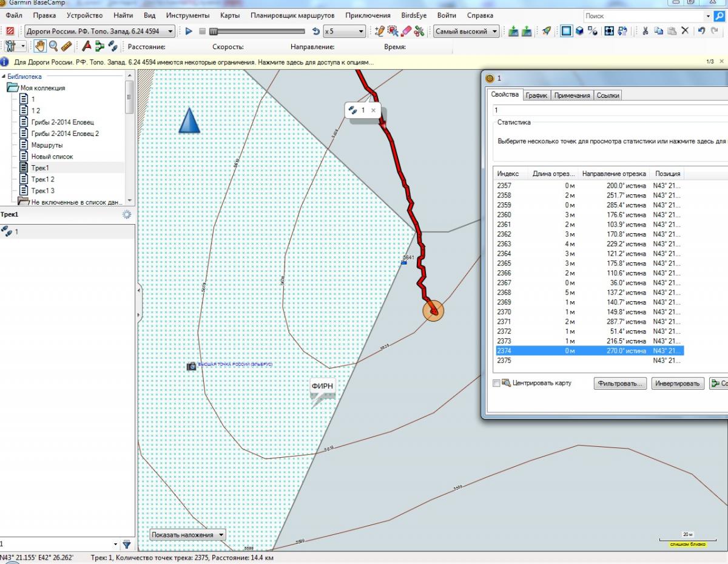Select Грибы 2-2014 Еловец in library

[62, 122]
